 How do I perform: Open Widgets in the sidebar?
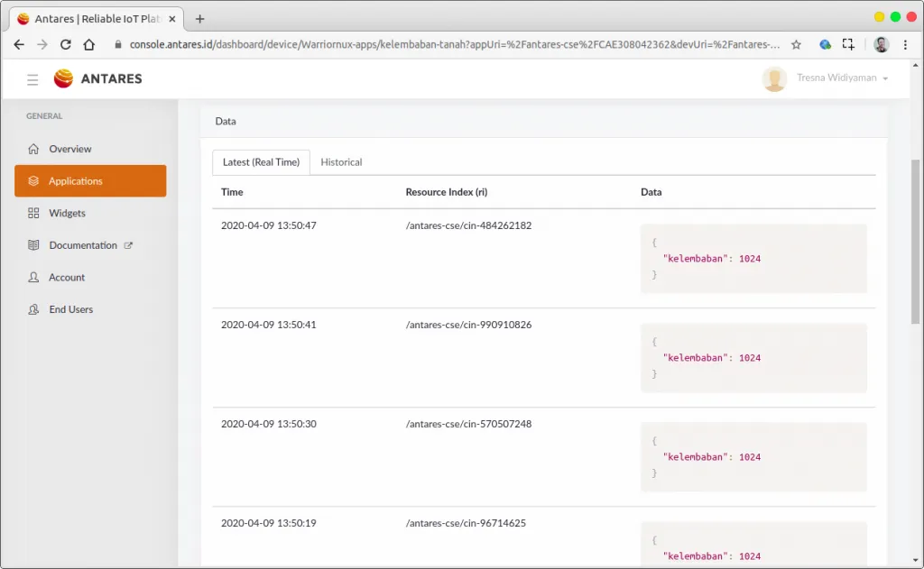(x=67, y=213)
